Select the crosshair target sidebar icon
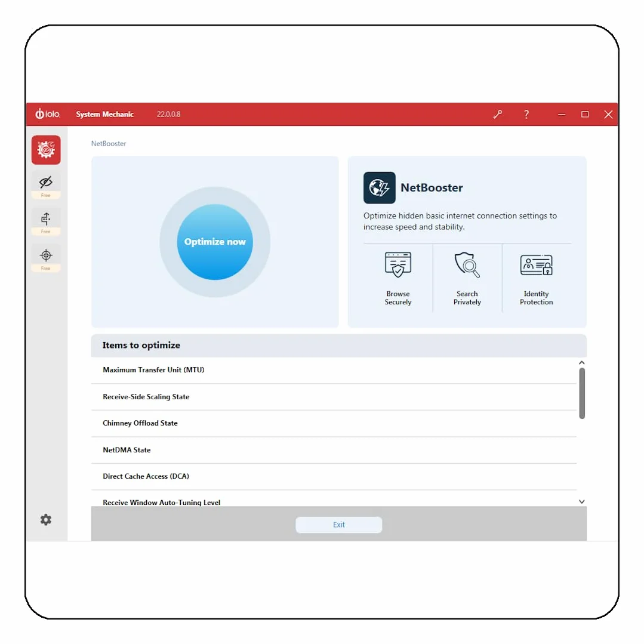644x644 pixels. coord(46,255)
